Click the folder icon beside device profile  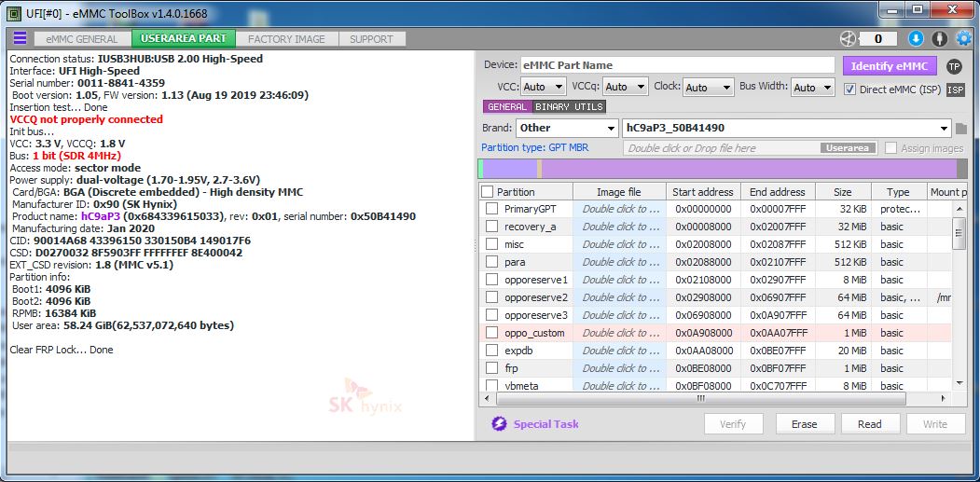tap(961, 128)
